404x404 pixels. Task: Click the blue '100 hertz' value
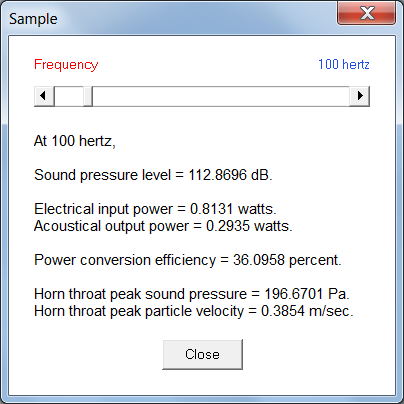[x=344, y=64]
